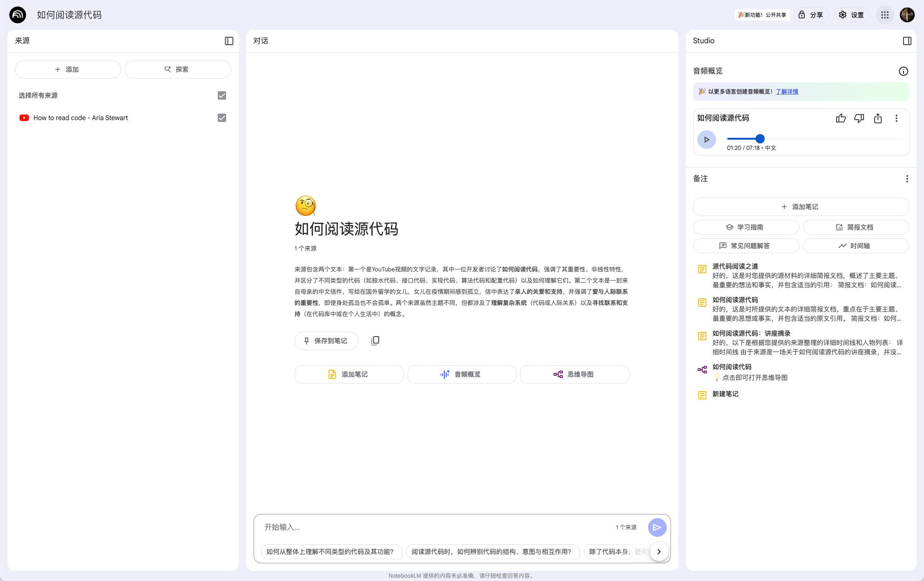Open the 如何阅读代码 mind map note
Viewport: 924px width, 581px height.
click(x=800, y=372)
